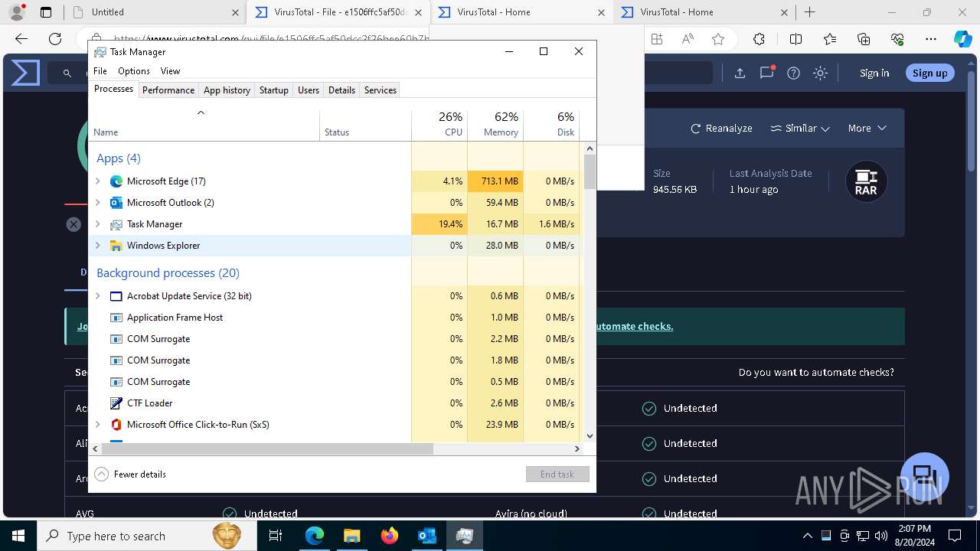Open VirusTotal notifications comment icon
This screenshot has width=980, height=551.
[x=766, y=73]
